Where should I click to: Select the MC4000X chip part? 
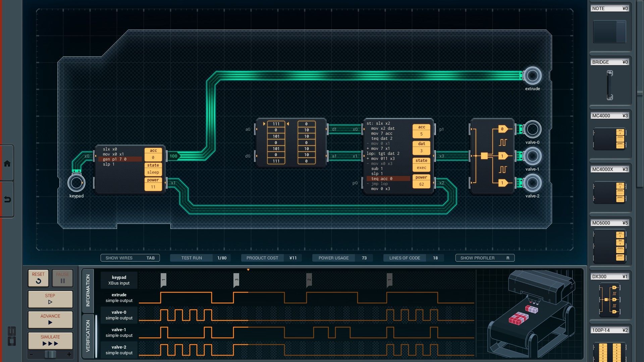[x=609, y=192]
